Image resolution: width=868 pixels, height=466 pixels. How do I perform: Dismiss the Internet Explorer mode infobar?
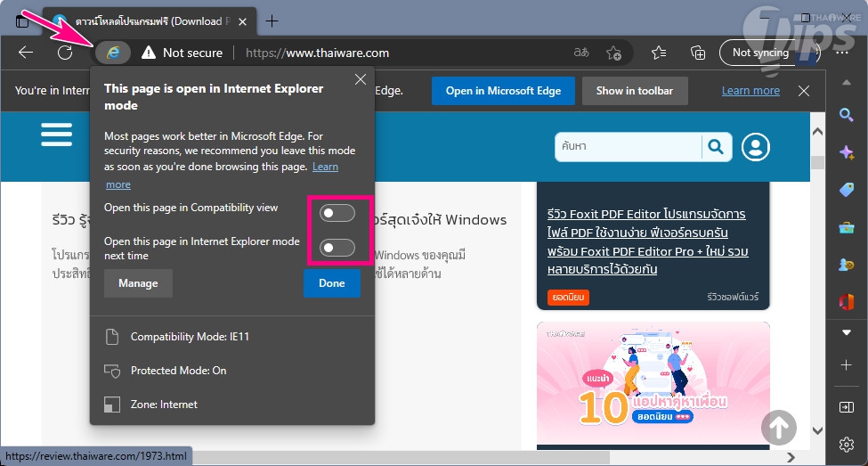(804, 91)
